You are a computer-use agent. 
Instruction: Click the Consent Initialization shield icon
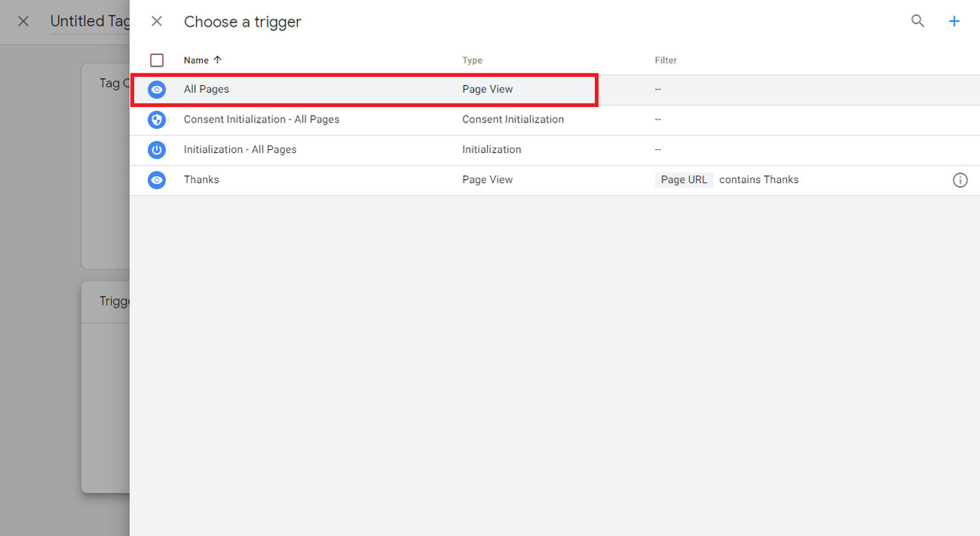point(157,119)
